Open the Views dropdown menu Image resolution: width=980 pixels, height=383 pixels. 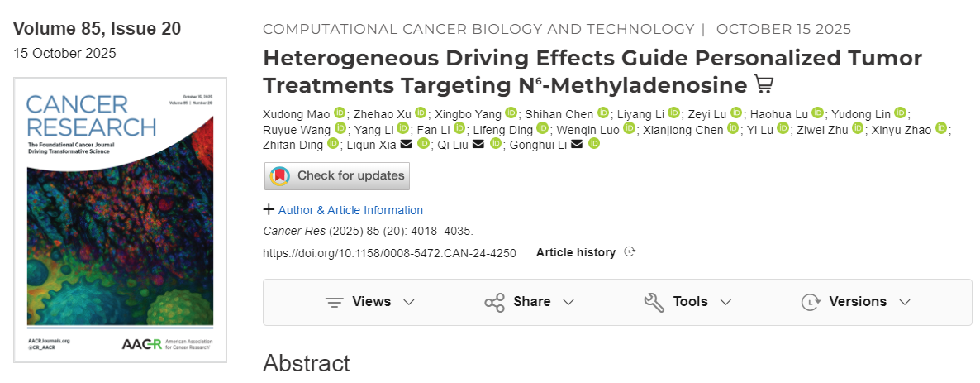point(370,302)
